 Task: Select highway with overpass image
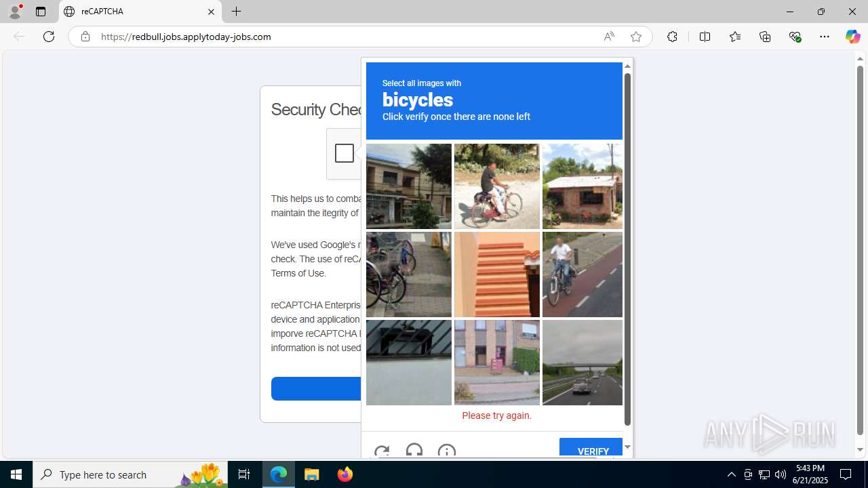583,363
